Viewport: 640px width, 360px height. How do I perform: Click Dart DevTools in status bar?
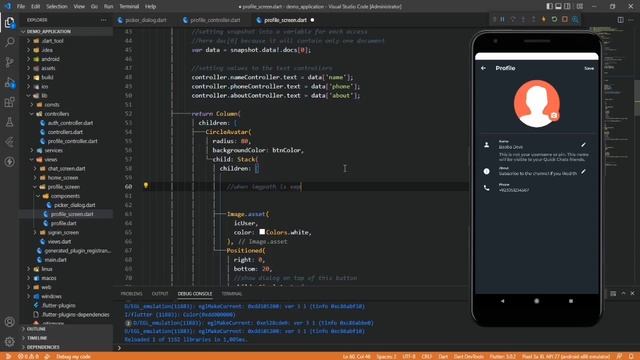coord(468,357)
